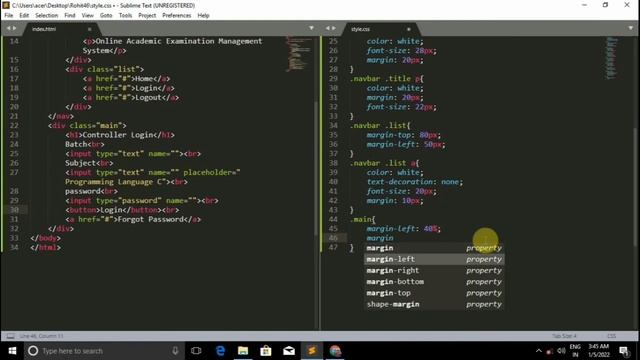The height and width of the screenshot is (360, 640).
Task: Choose 'margin-left' autocomplete suggestion
Action: click(434, 259)
